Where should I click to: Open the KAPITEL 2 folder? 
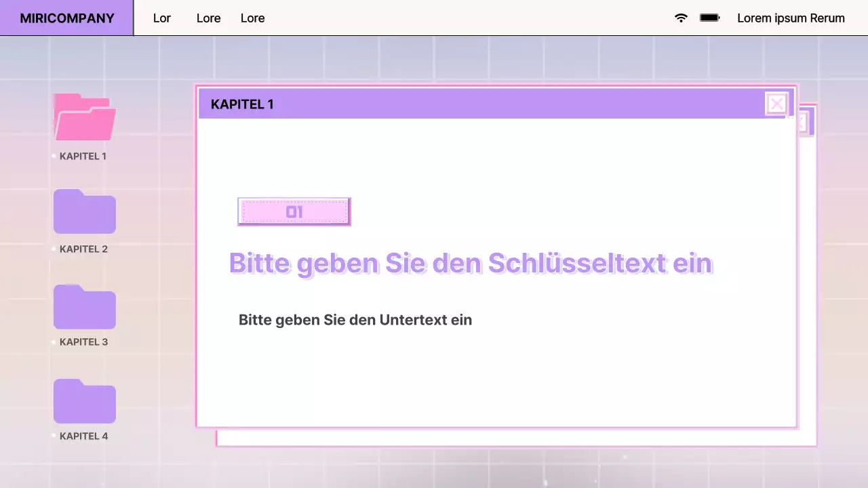84,211
